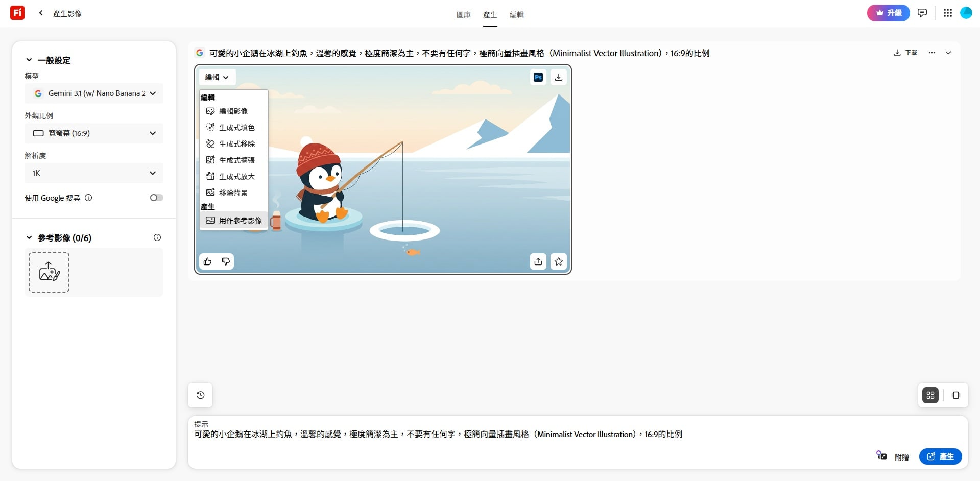Add generated image to favorites with star
Screen dimensions: 980x481
pos(558,261)
